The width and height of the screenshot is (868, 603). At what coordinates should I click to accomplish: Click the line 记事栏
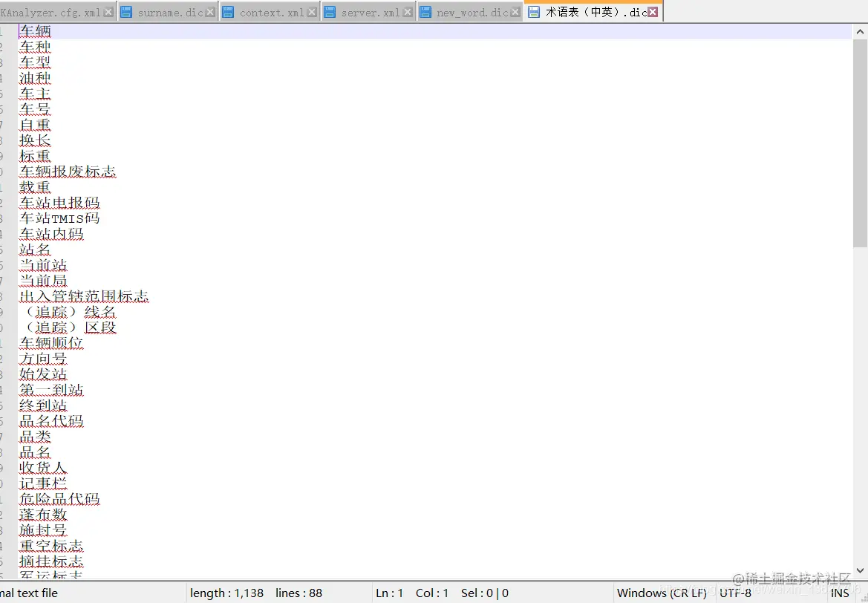pyautogui.click(x=43, y=483)
